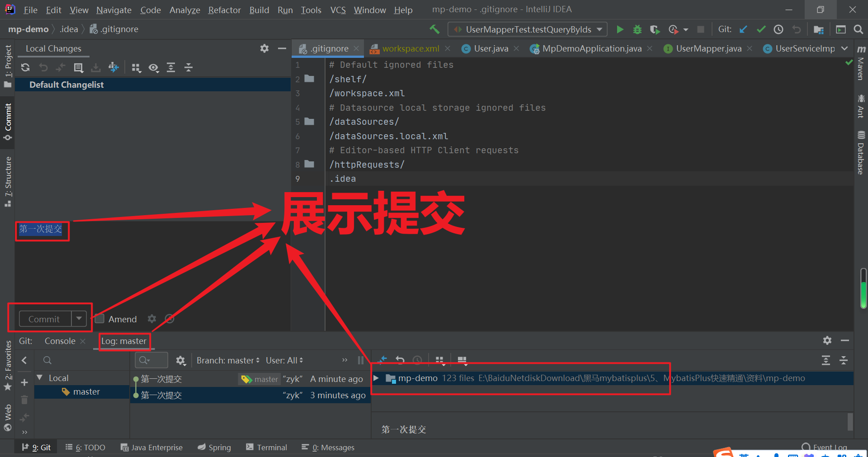
Task: Select master branch in branches tree
Action: pos(81,392)
